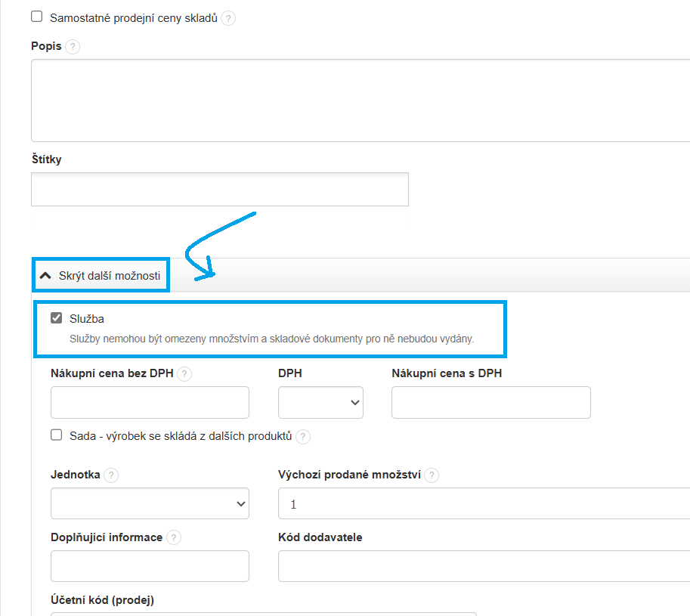The image size is (690, 616).
Task: Click help icon beside Sada checkbox label
Action: pyautogui.click(x=302, y=436)
